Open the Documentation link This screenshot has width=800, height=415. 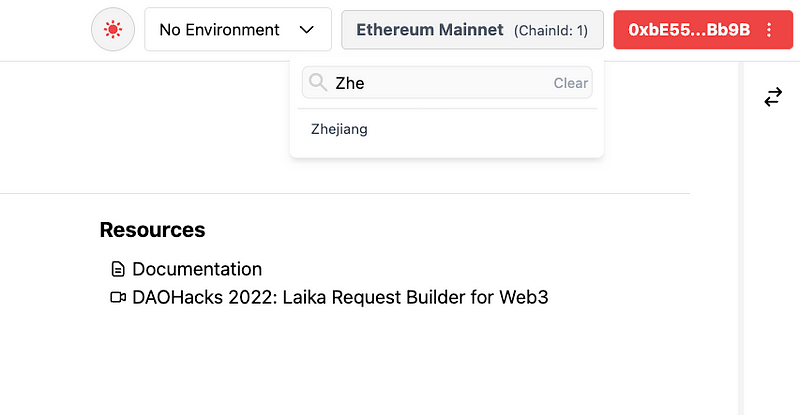pos(197,269)
